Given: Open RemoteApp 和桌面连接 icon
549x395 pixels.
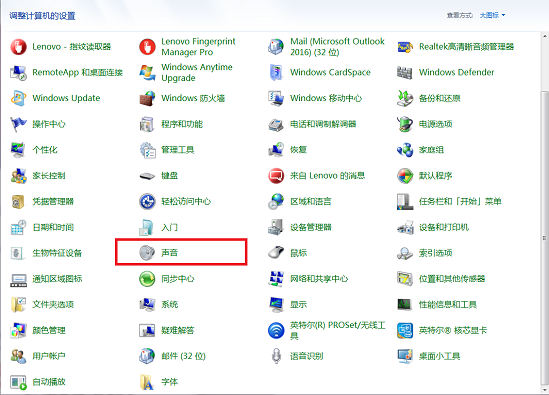Looking at the screenshot, I should pyautogui.click(x=18, y=72).
